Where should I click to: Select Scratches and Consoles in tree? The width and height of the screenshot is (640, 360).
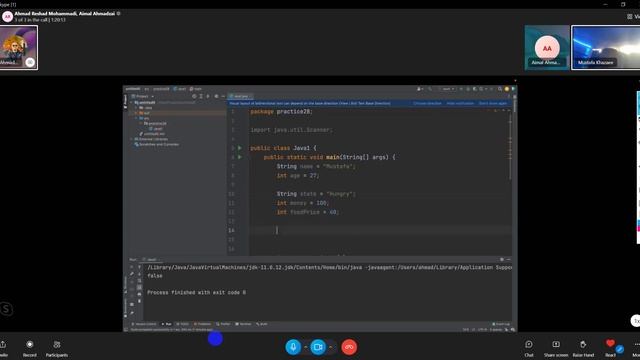(x=157, y=144)
